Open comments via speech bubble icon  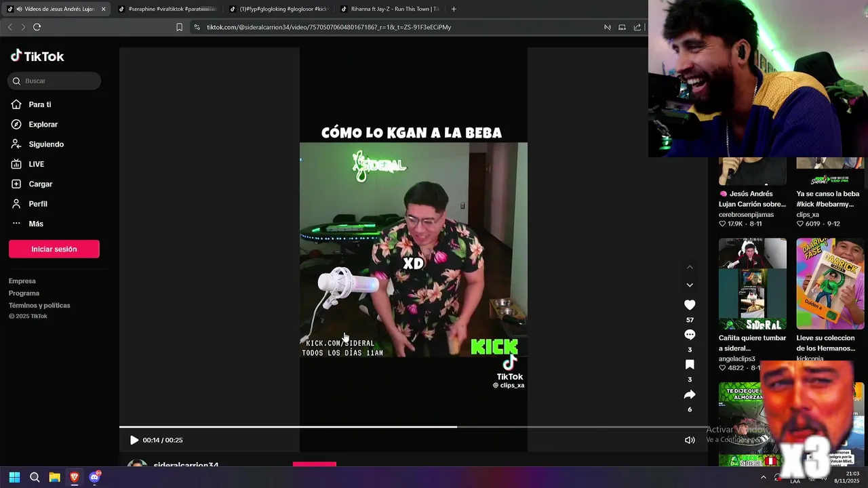coord(690,335)
